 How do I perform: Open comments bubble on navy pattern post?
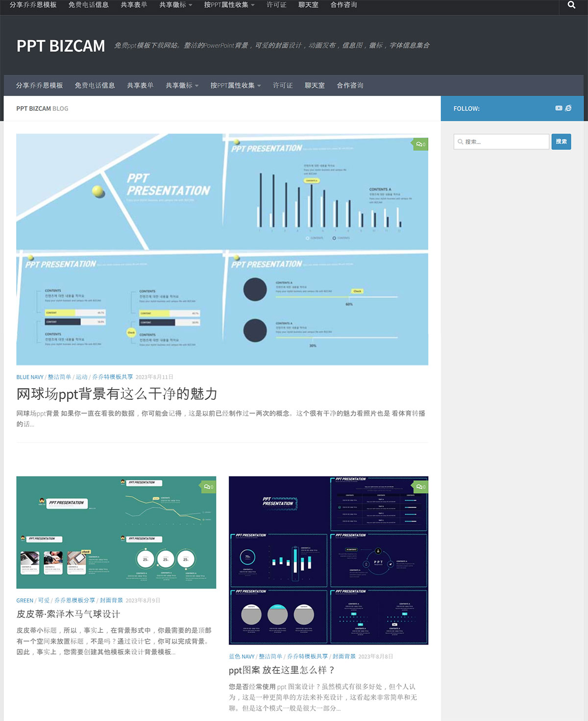[x=420, y=487]
